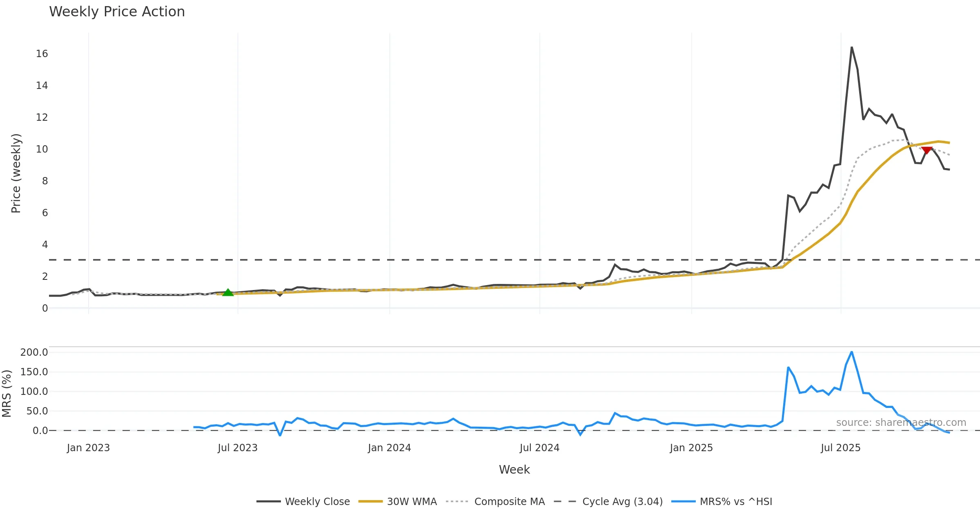The height and width of the screenshot is (514, 980).
Task: Click the red down-triangle sell marker
Action: pos(927,150)
